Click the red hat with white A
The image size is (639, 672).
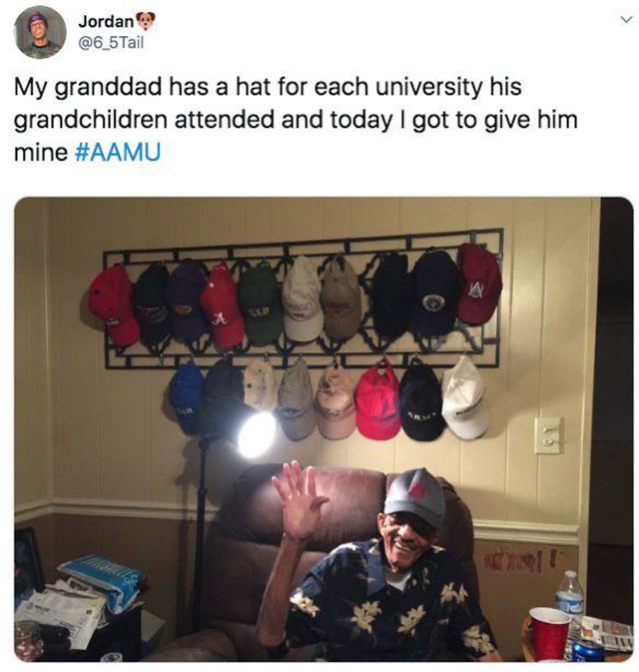(222, 308)
